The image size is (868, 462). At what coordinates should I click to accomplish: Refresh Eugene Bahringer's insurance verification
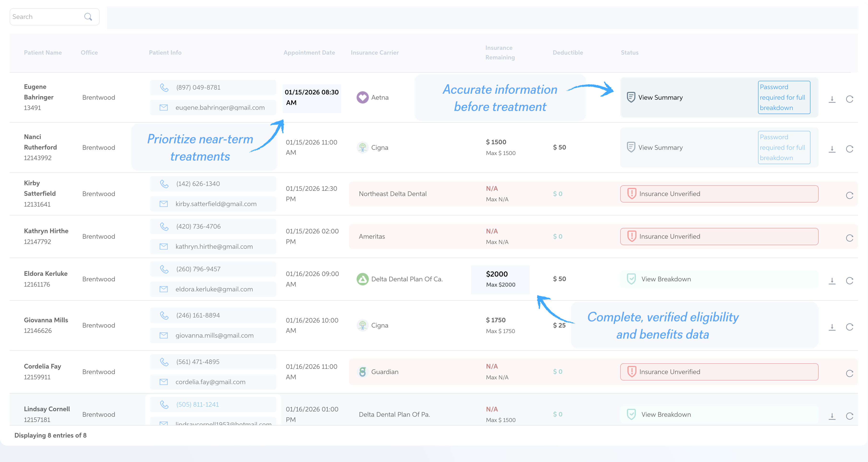point(849,99)
